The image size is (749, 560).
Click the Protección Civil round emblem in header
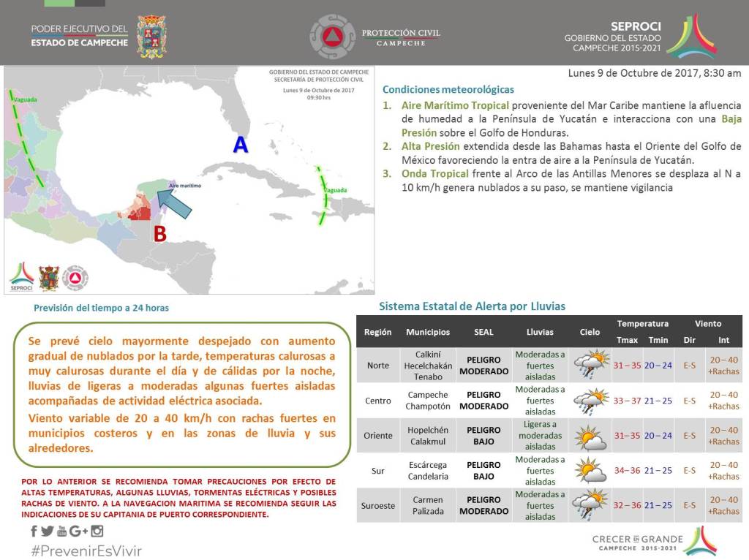pos(333,37)
